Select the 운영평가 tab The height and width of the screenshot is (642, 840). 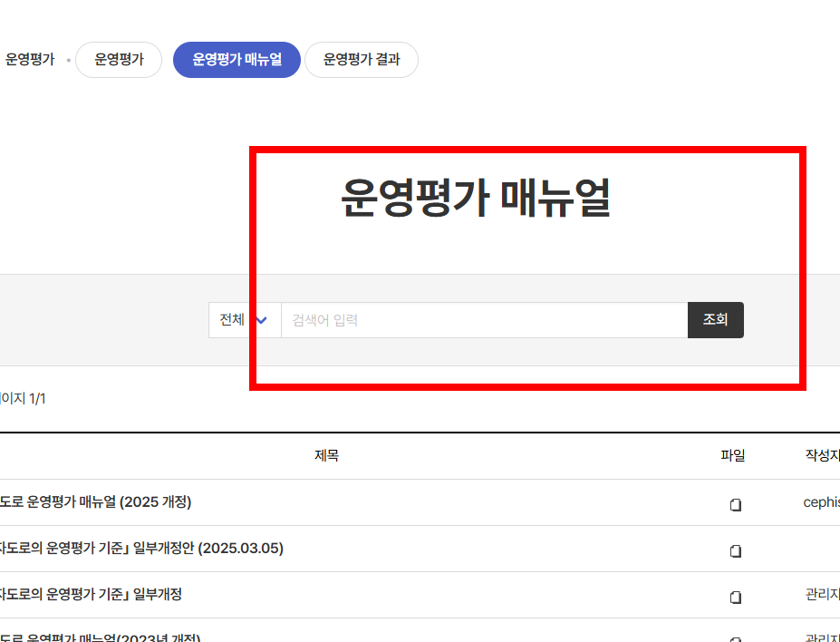click(x=118, y=59)
